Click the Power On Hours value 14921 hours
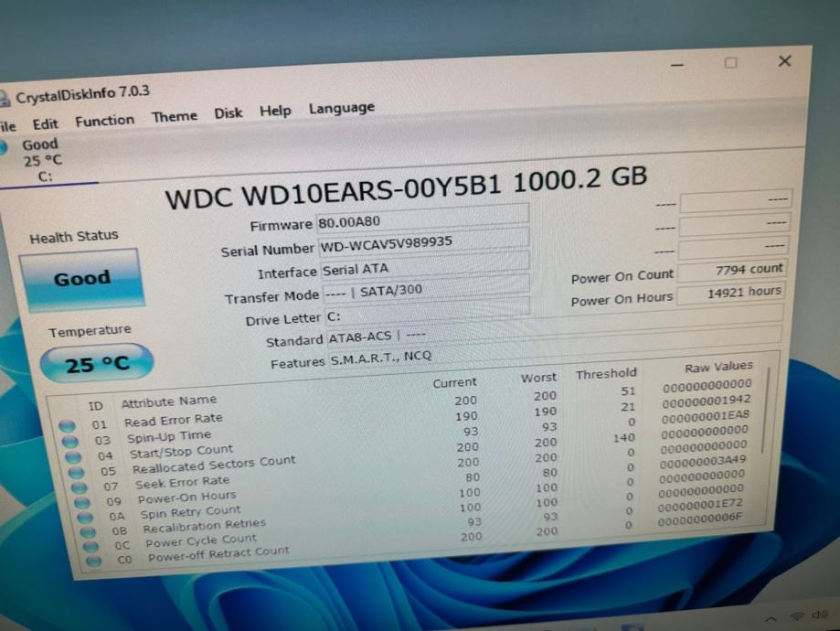This screenshot has height=631, width=840. [x=729, y=294]
